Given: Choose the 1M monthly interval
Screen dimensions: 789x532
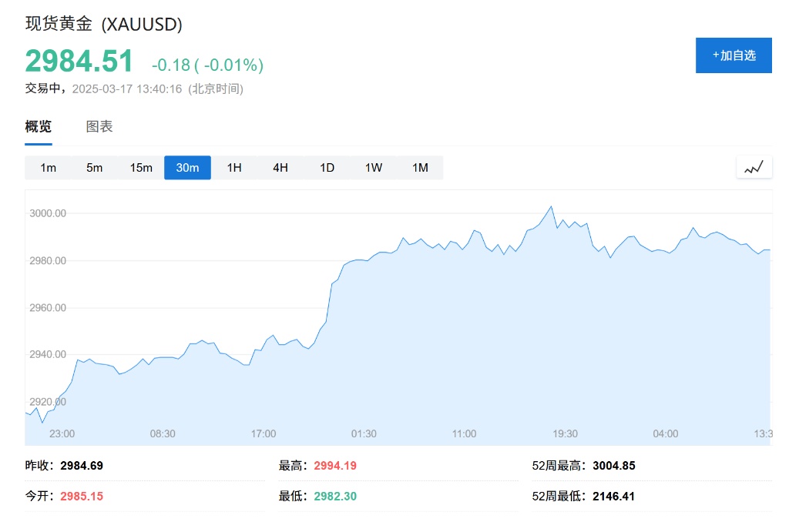Looking at the screenshot, I should coord(420,168).
